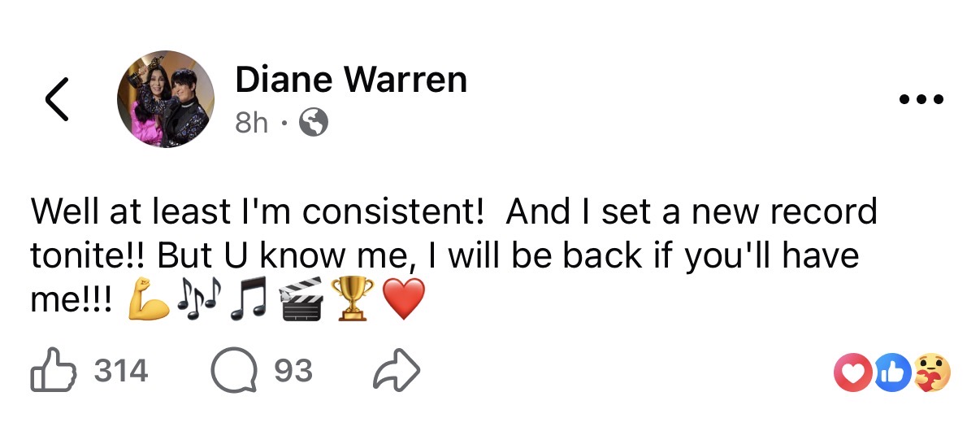Open the three-dot more options menu

(x=922, y=101)
